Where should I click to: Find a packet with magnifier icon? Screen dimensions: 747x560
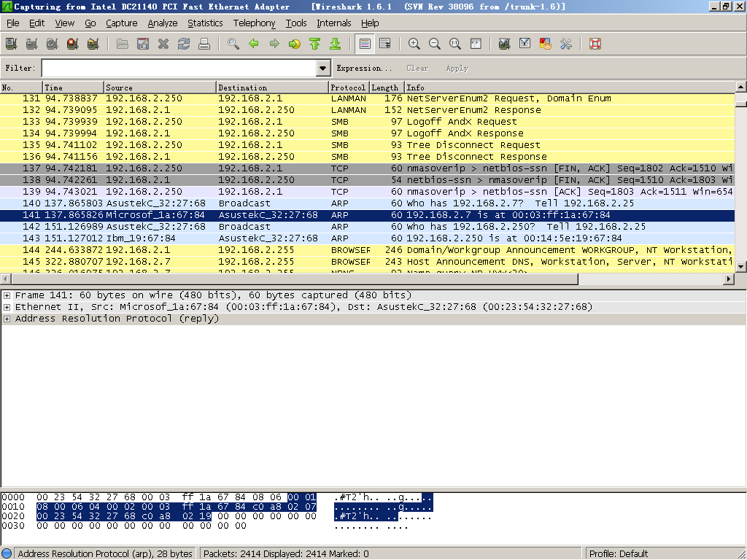coord(233,44)
